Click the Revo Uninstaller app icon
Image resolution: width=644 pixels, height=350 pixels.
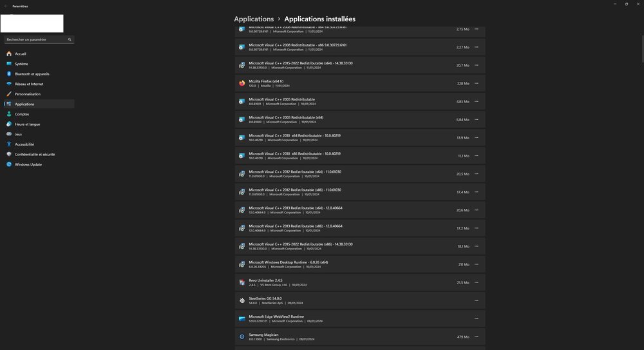242,282
